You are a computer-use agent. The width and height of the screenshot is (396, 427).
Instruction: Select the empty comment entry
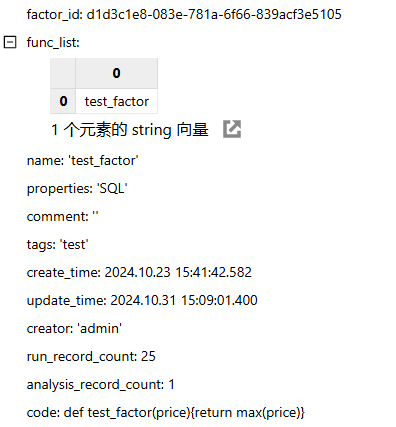pyautogui.click(x=62, y=217)
